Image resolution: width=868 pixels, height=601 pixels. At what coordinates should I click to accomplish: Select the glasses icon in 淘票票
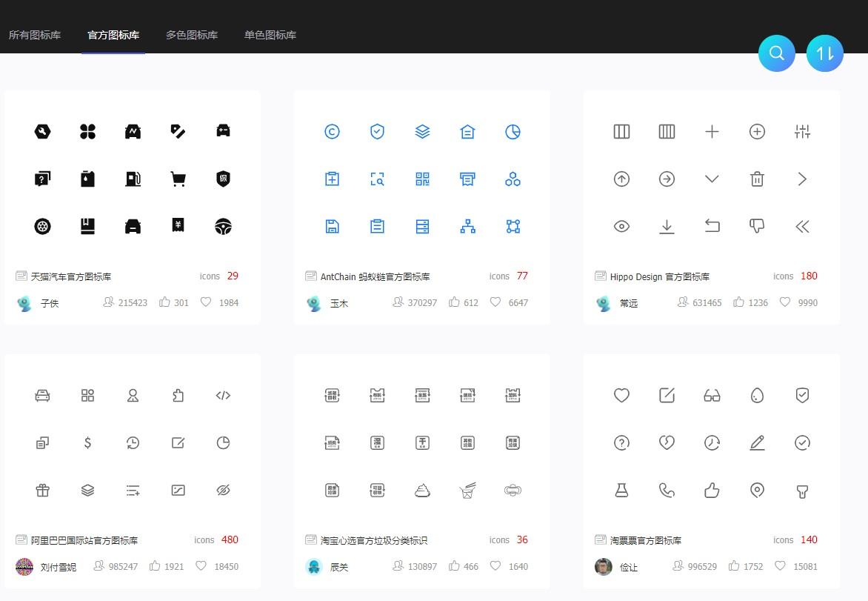pyautogui.click(x=712, y=396)
